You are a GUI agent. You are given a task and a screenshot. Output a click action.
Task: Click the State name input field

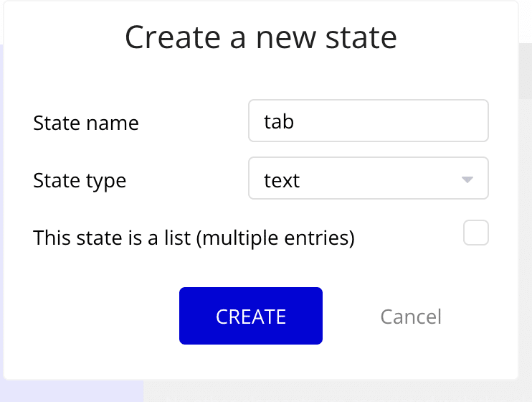pos(368,121)
